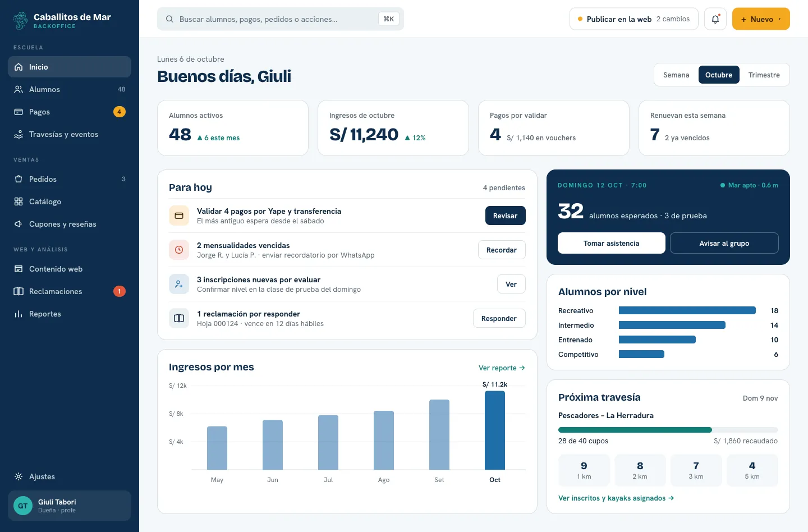808x532 pixels.
Task: Open Alumnos in the sidebar
Action: click(70, 89)
